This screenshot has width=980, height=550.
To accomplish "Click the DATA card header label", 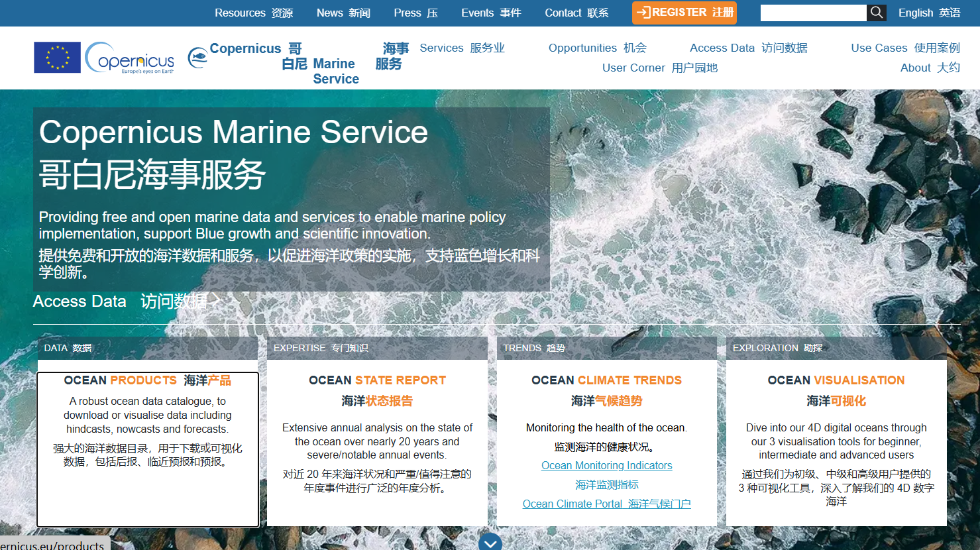I will point(68,348).
